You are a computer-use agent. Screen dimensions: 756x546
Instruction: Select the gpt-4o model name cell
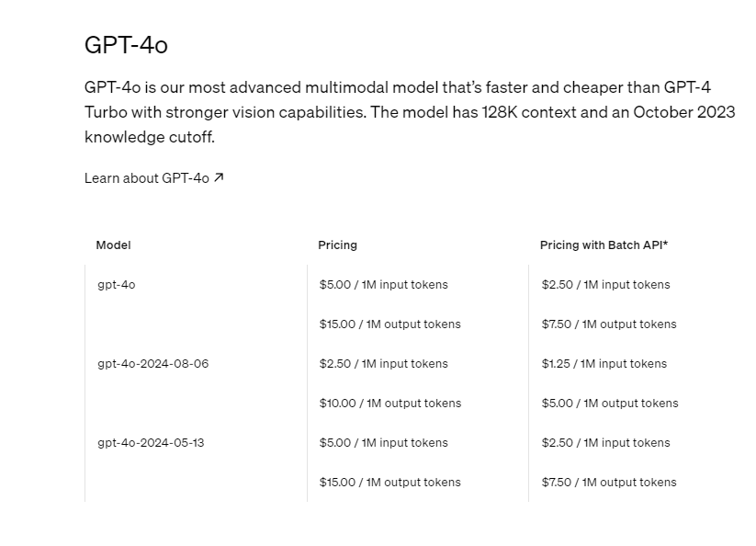point(116,285)
